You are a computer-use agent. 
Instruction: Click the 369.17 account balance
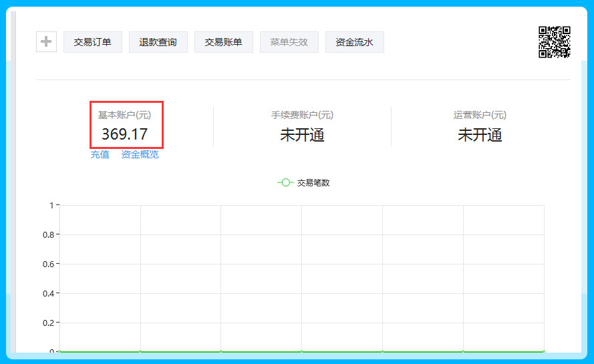124,134
